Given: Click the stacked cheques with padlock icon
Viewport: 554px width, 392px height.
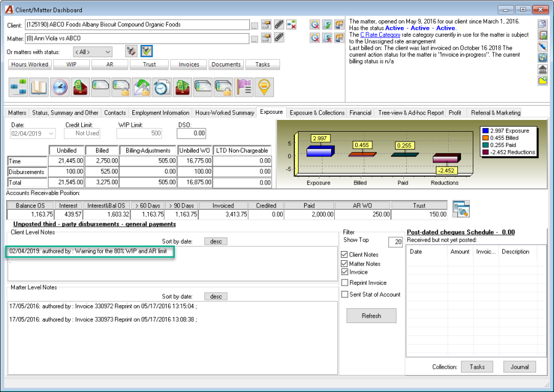Looking at the screenshot, I should 223,87.
